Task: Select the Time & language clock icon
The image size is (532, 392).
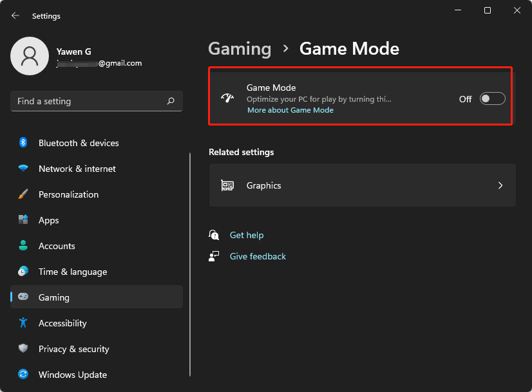Action: pos(24,272)
